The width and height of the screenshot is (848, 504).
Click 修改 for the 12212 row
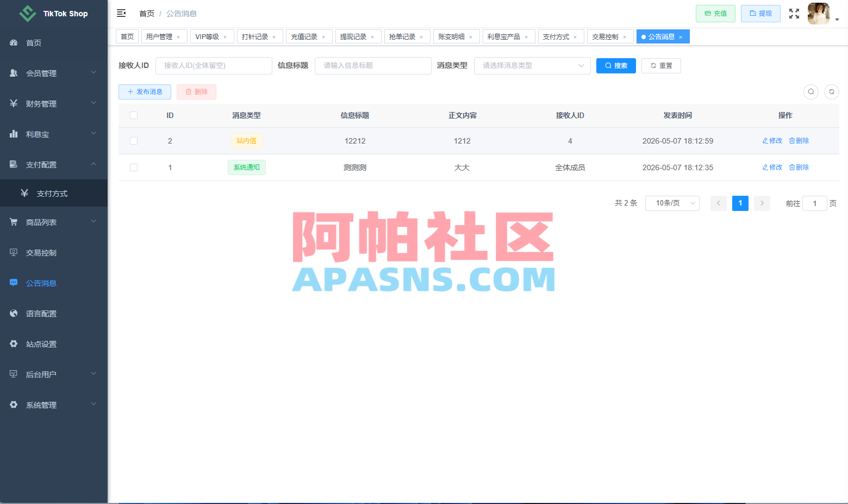pyautogui.click(x=772, y=141)
